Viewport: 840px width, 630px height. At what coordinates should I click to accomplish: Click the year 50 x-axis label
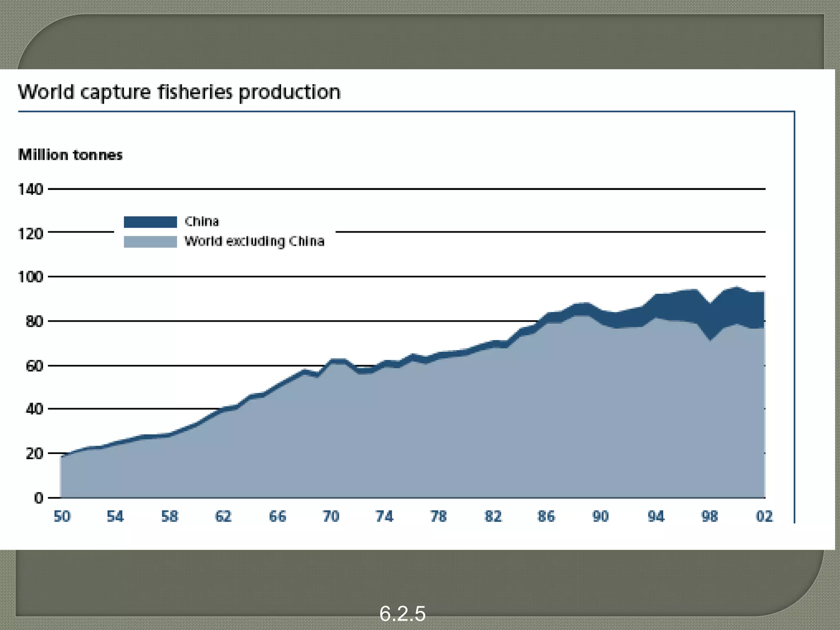[x=62, y=516]
